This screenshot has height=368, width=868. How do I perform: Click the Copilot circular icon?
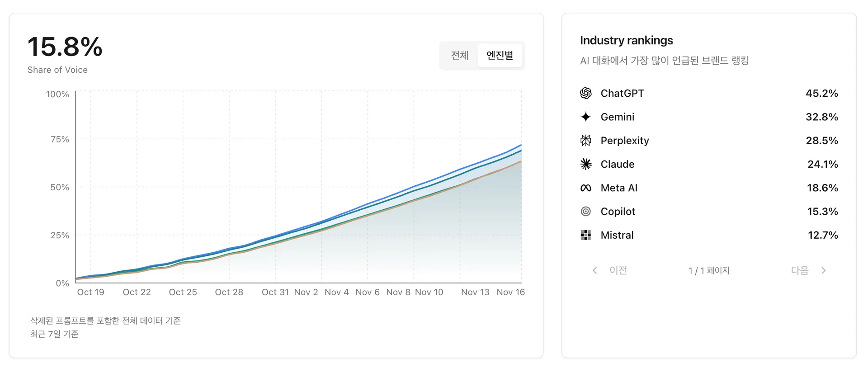coord(586,212)
